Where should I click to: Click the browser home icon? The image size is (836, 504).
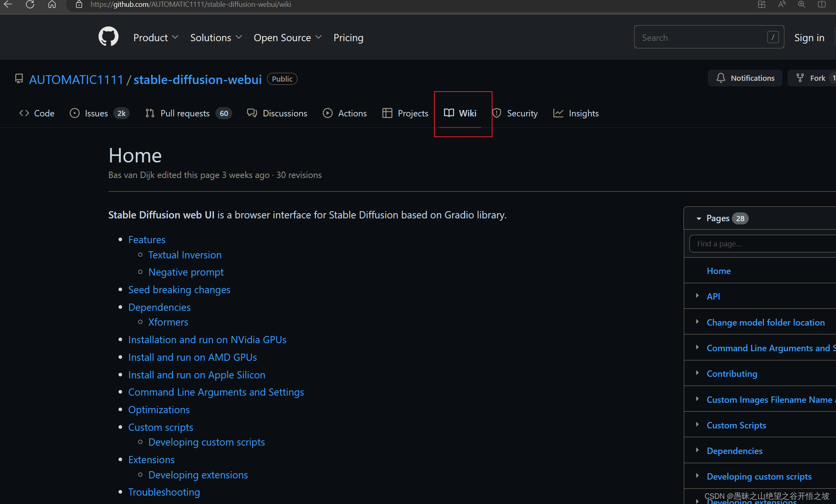pos(52,5)
